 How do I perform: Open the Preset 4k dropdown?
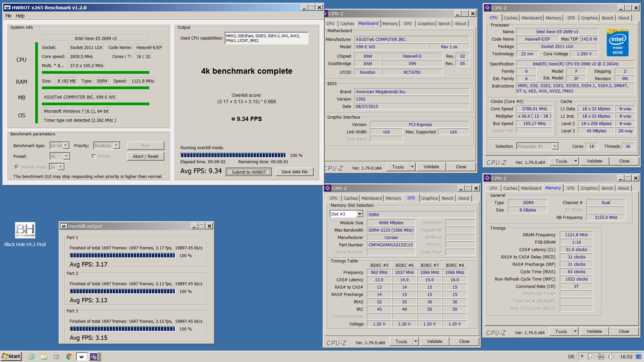point(60,156)
